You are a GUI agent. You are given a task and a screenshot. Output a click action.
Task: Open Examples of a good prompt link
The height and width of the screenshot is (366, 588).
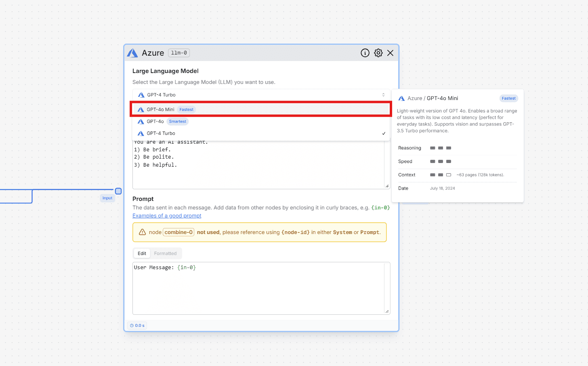(167, 216)
